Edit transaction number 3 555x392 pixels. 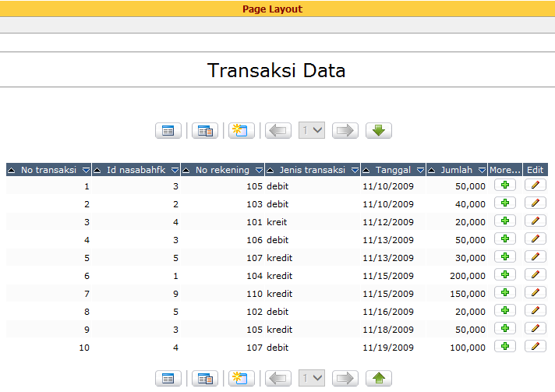coord(536,221)
